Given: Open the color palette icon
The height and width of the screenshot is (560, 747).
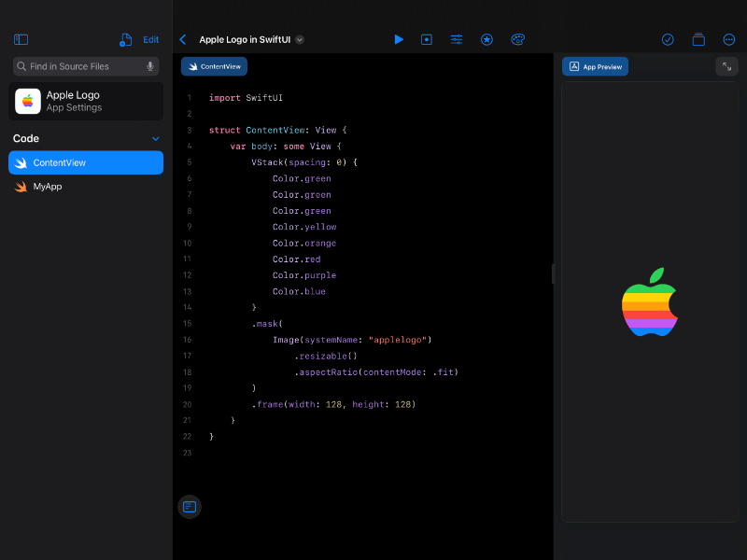Looking at the screenshot, I should click(517, 39).
